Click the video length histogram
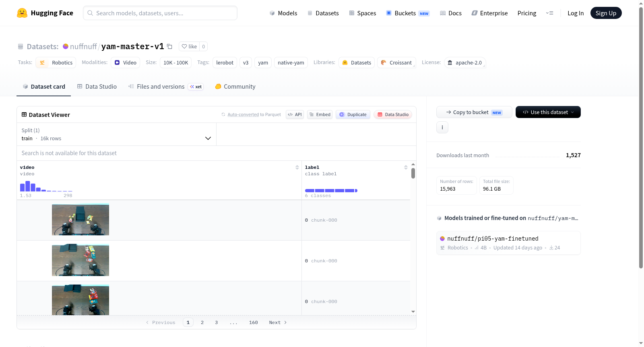This screenshot has height=347, width=644. (x=46, y=186)
